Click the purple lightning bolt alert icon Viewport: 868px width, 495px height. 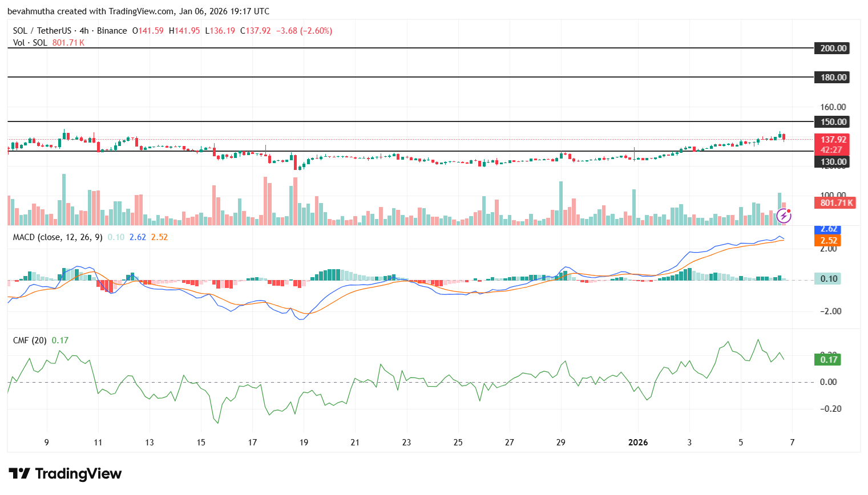[783, 215]
